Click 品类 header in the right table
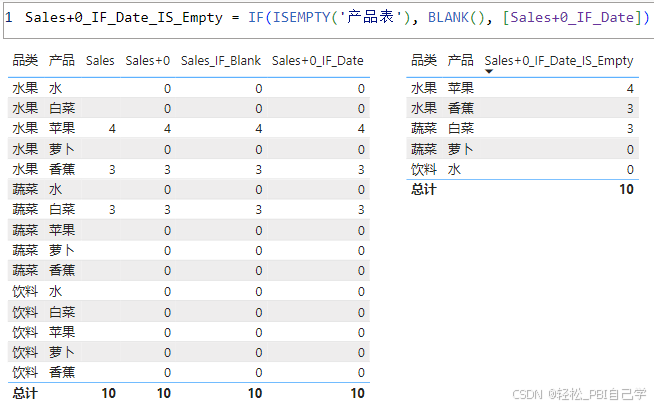654x408 pixels. 424,61
